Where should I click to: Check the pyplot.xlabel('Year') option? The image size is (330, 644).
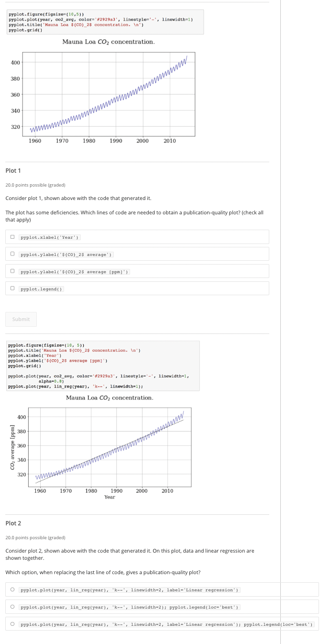tap(12, 237)
